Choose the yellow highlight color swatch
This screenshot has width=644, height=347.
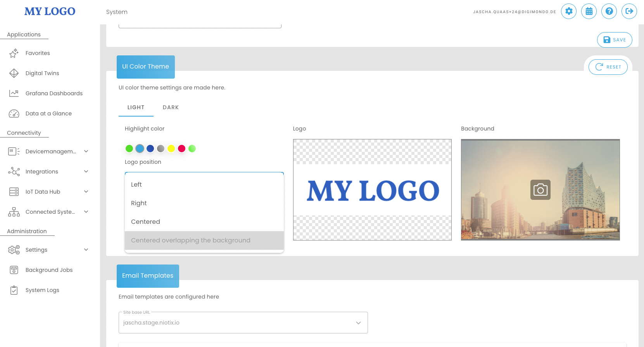pyautogui.click(x=171, y=148)
